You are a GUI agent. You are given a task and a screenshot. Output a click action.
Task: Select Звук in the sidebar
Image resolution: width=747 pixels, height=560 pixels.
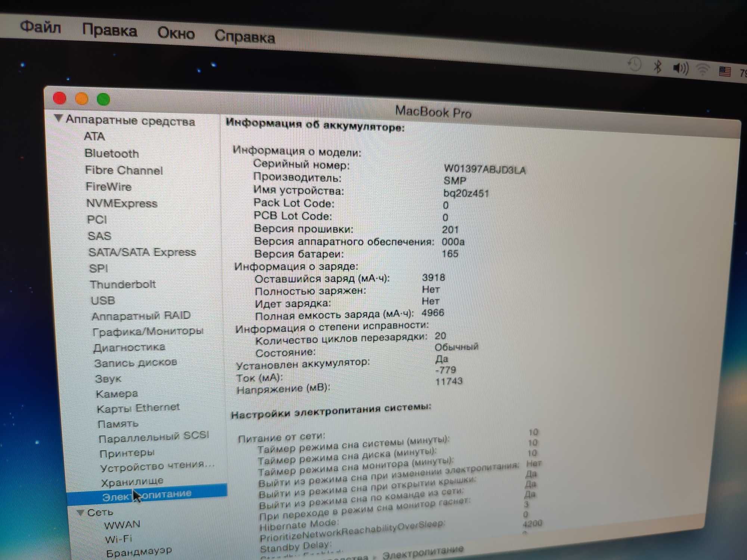108,379
